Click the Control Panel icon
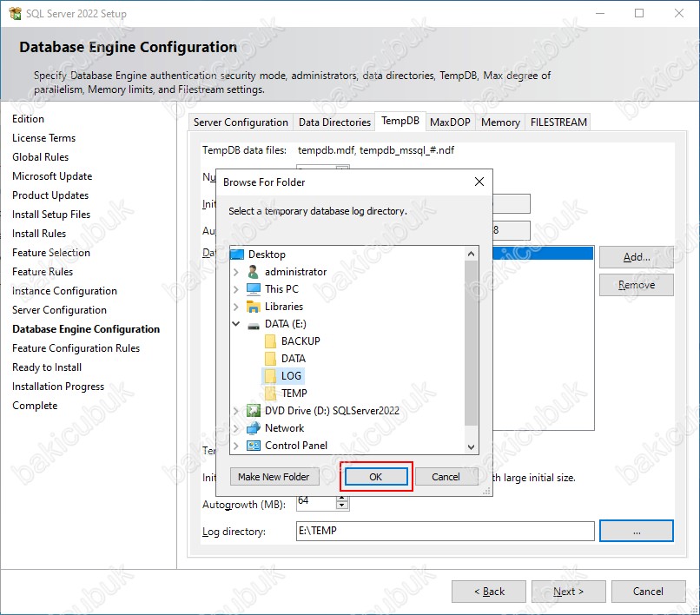 click(254, 446)
